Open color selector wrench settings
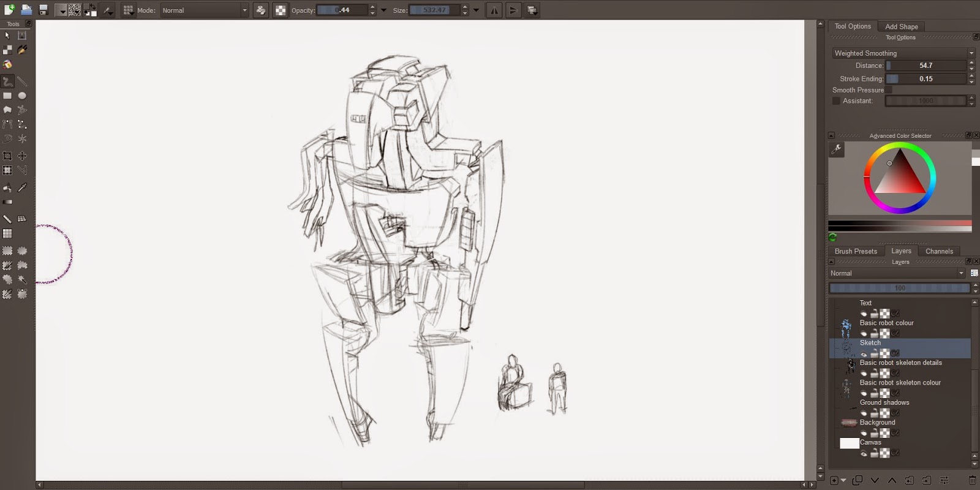The image size is (980, 490). [836, 149]
